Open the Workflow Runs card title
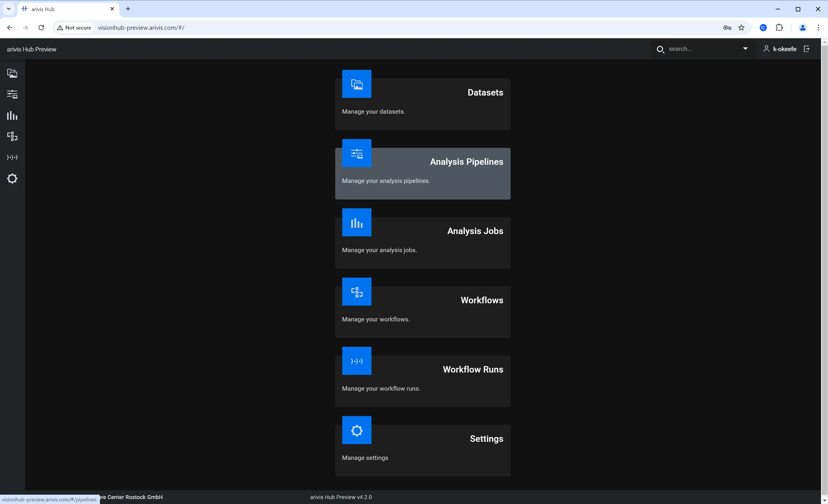The width and height of the screenshot is (828, 504). [473, 369]
